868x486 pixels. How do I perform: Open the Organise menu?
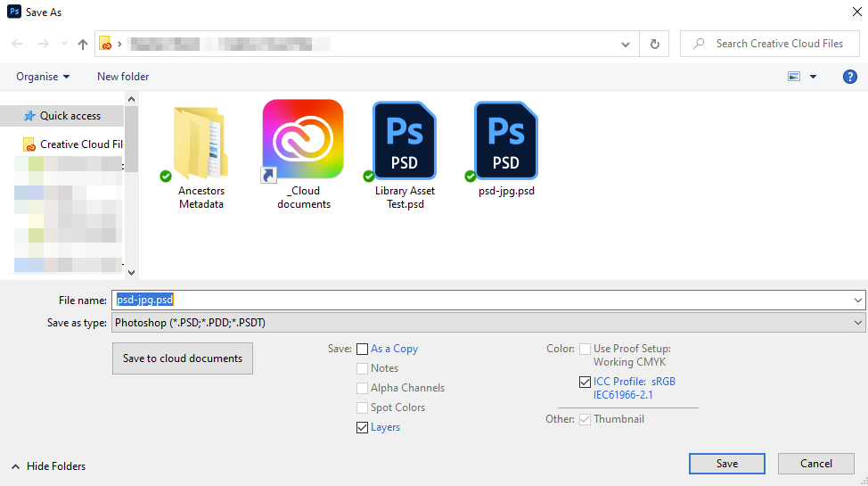point(43,77)
